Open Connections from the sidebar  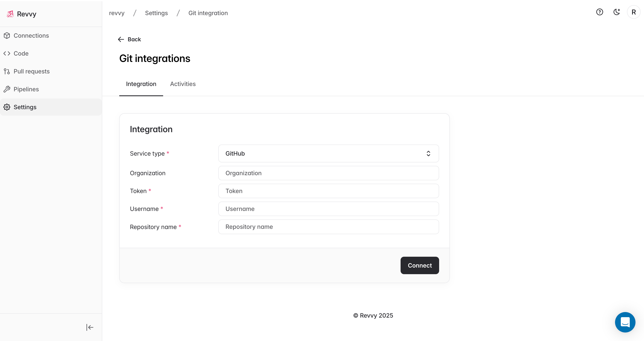pos(31,36)
